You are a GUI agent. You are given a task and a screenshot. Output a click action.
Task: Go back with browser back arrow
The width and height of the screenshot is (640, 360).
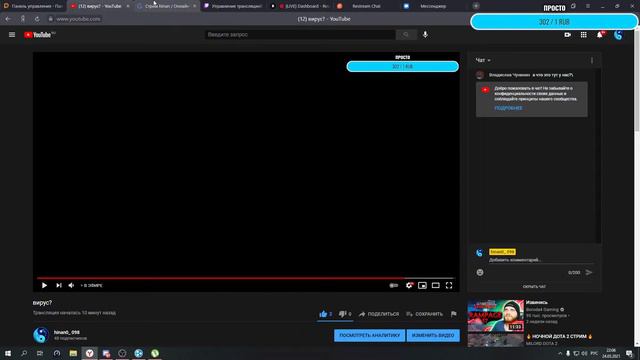coord(8,19)
